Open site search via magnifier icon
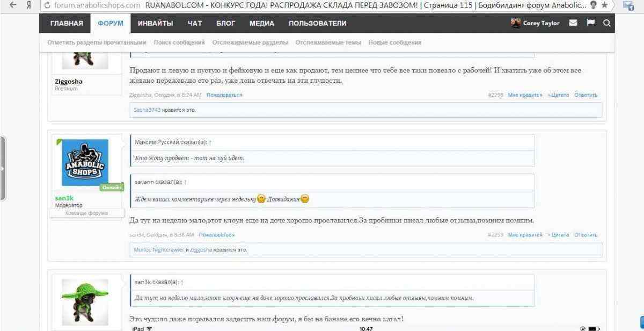 [606, 23]
